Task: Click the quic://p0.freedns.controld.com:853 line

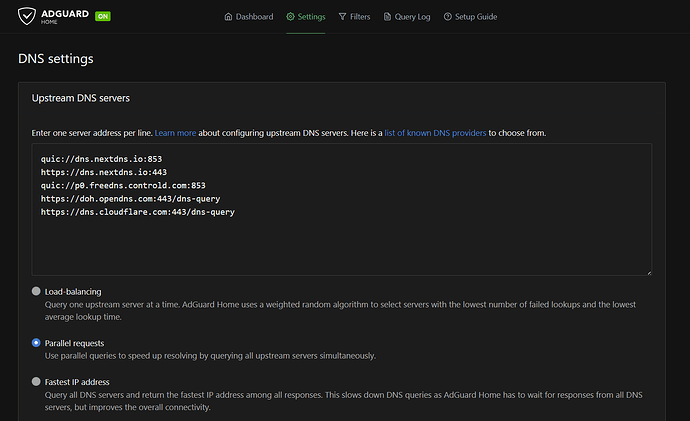Action: (123, 185)
